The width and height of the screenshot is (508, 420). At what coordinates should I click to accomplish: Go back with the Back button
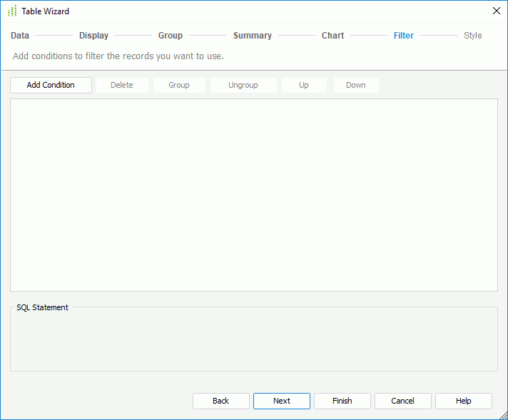[x=221, y=401]
